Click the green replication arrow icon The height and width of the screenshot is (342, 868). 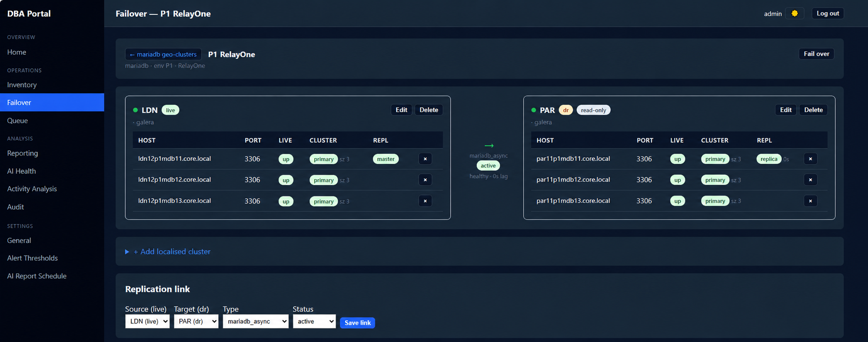click(489, 146)
